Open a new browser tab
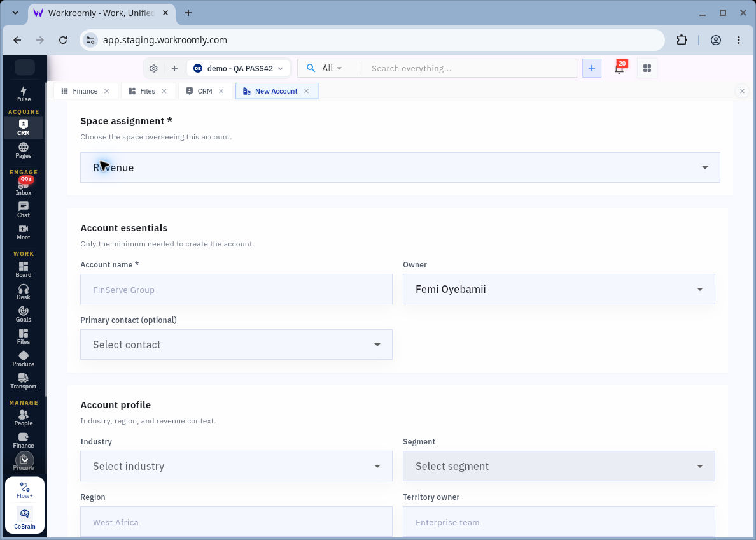This screenshot has height=540, width=756. pyautogui.click(x=188, y=13)
